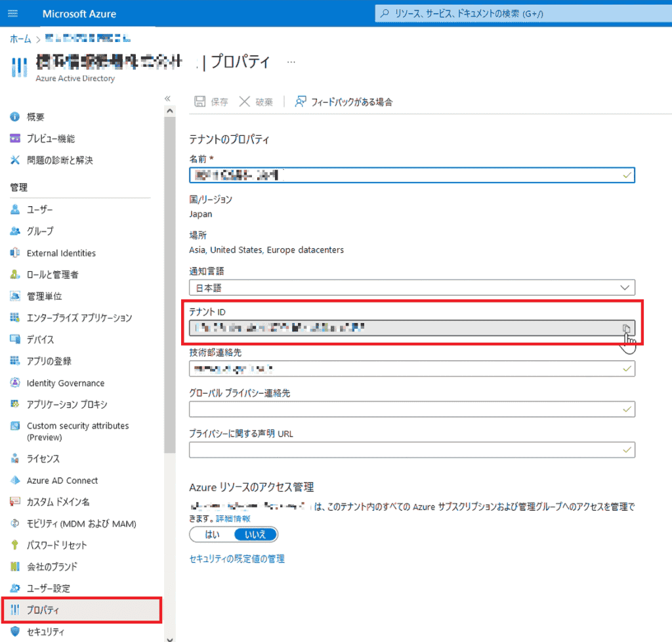This screenshot has width=672, height=642.
Task: Click the Azure AD Connect icon
Action: [15, 481]
